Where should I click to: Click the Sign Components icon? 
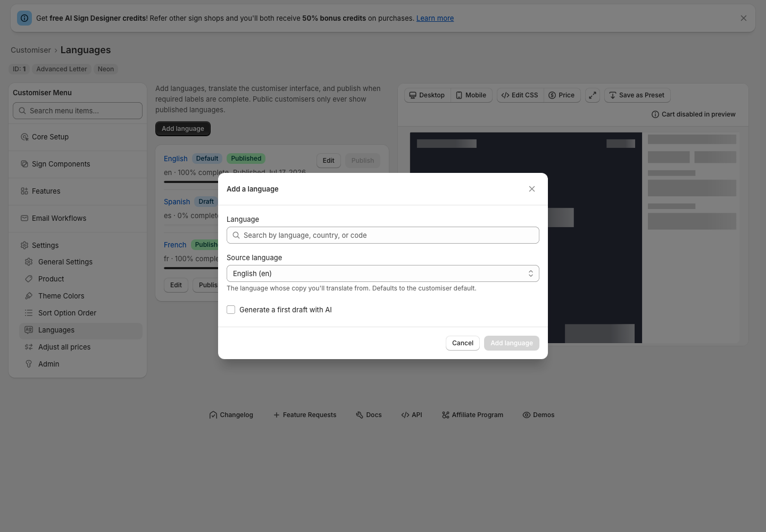click(x=24, y=164)
